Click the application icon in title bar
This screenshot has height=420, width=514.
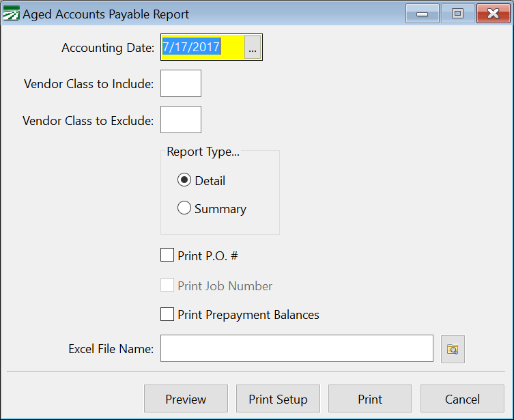(11, 14)
